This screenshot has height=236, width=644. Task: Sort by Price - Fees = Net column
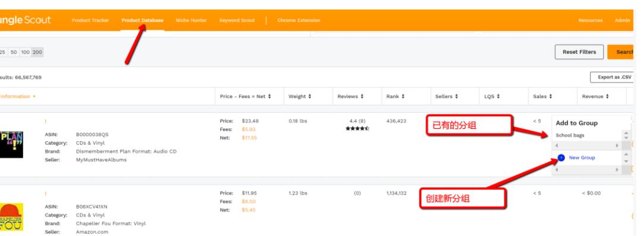(x=245, y=97)
